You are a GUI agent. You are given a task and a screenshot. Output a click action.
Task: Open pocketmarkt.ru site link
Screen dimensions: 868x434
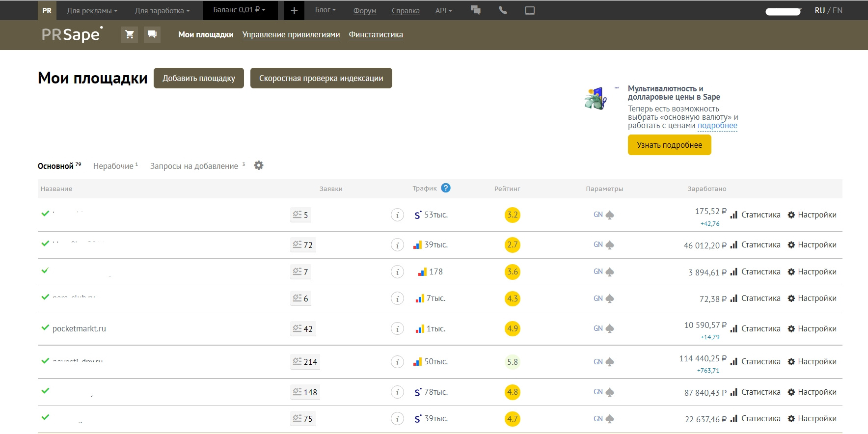[x=79, y=329]
